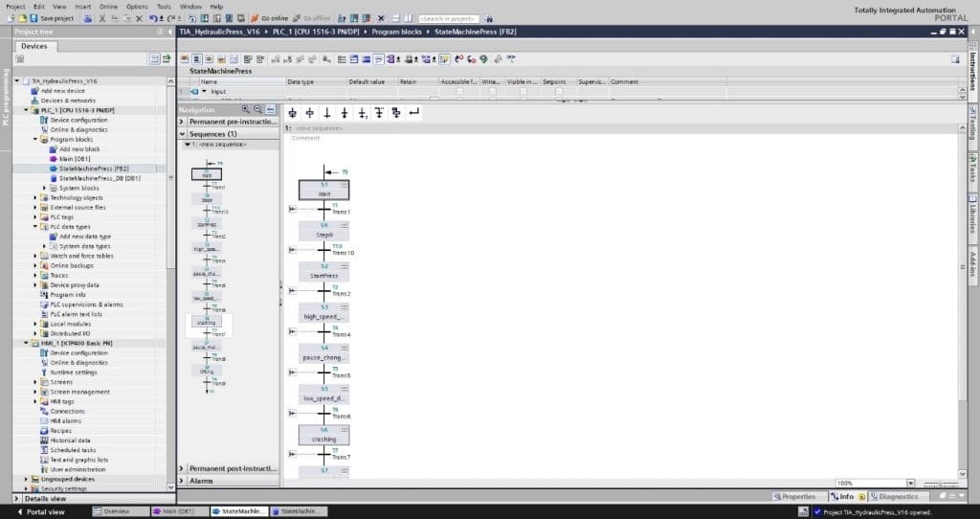The height and width of the screenshot is (519, 980).
Task: Collapse the Program blocks tree node
Action: click(x=35, y=140)
